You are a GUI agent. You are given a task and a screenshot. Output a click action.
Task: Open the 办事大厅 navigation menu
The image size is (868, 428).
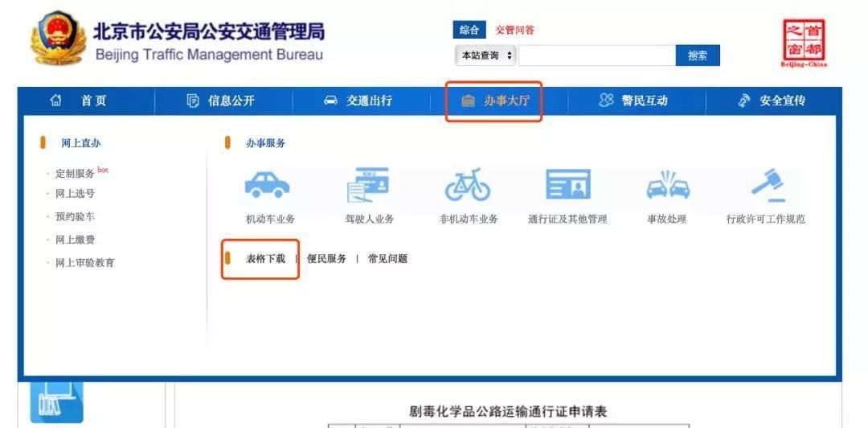point(506,101)
